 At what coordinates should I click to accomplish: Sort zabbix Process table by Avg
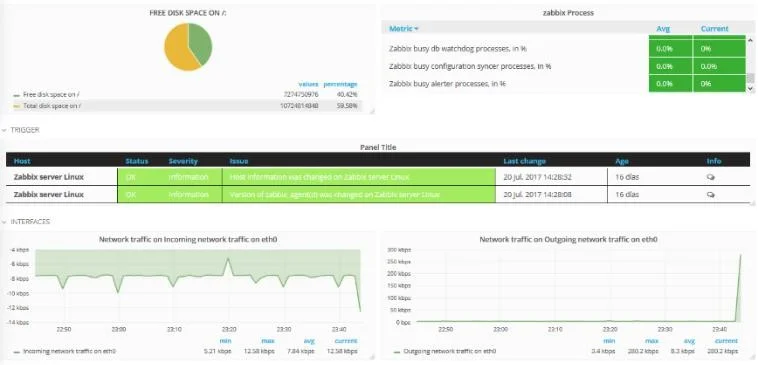tap(662, 29)
